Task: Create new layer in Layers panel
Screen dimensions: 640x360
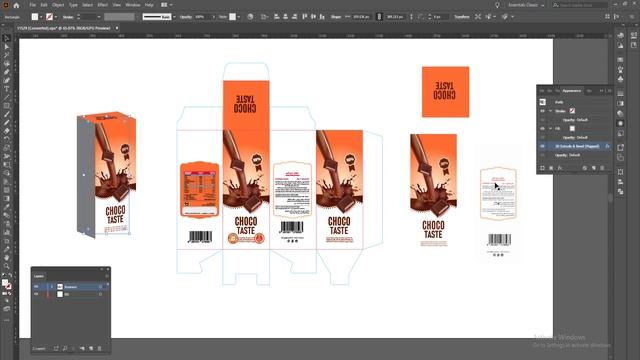Action: [91, 349]
